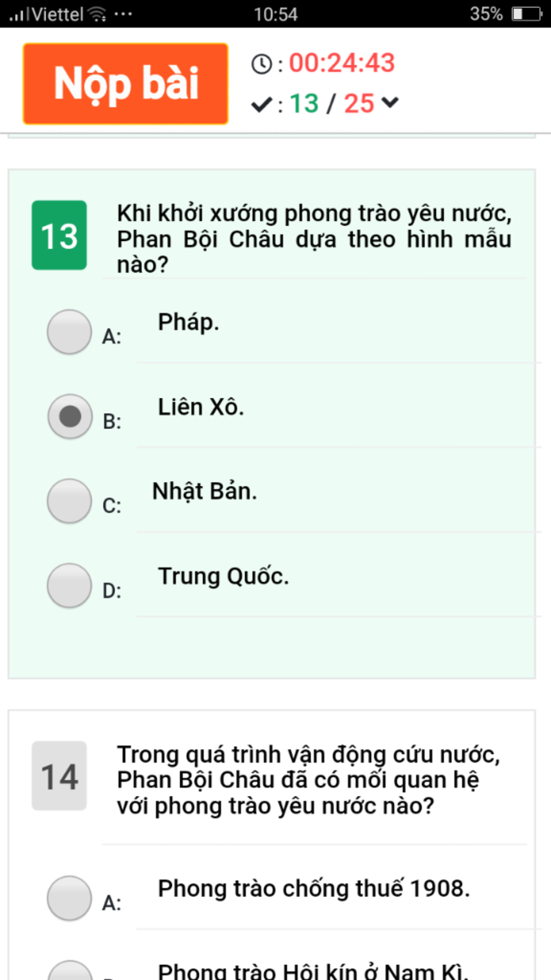Tap the battery status icon

pos(526,14)
